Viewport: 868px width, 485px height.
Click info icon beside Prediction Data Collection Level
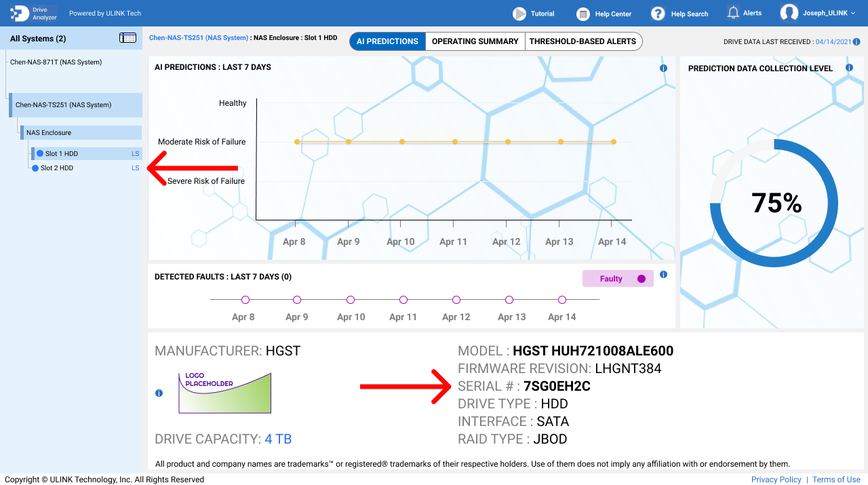click(x=849, y=68)
